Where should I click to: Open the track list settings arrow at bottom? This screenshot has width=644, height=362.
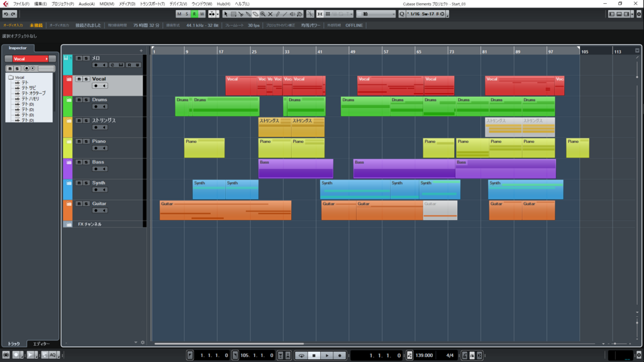[136, 343]
